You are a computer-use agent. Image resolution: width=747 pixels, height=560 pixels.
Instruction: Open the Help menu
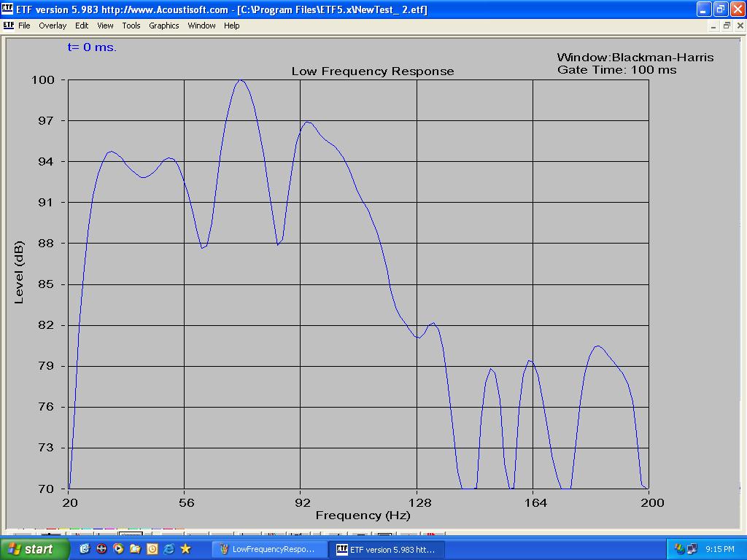(x=231, y=26)
